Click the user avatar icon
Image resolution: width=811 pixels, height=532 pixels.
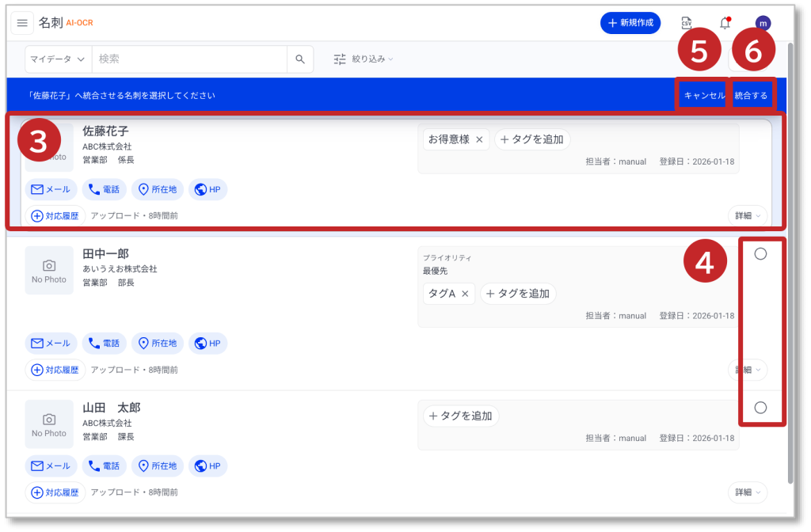coord(763,23)
